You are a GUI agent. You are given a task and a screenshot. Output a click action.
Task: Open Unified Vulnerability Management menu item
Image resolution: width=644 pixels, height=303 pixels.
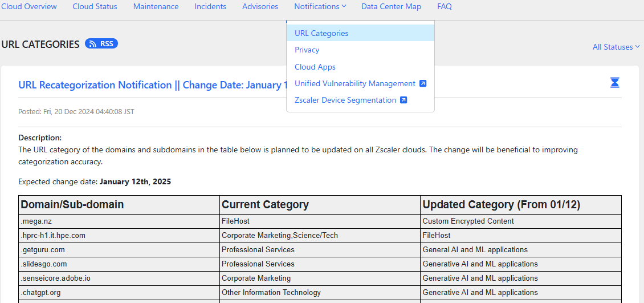tap(354, 83)
